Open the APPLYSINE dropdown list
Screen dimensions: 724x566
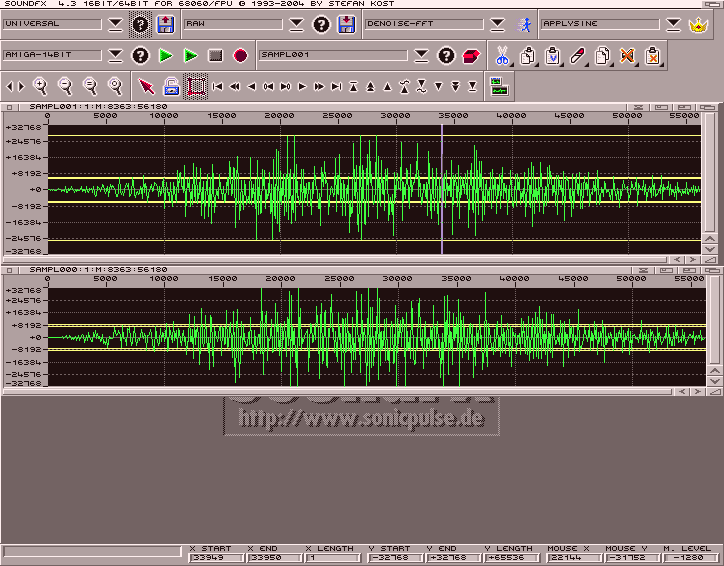point(673,24)
